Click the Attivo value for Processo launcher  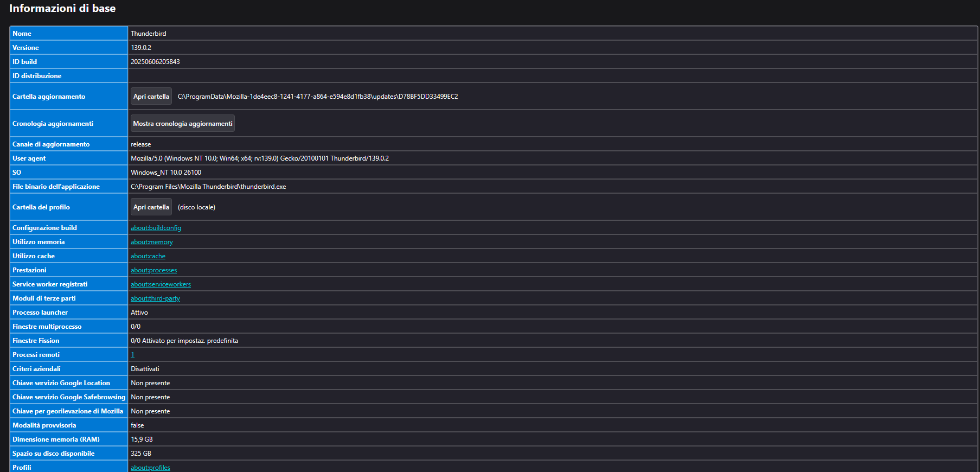[x=139, y=312]
